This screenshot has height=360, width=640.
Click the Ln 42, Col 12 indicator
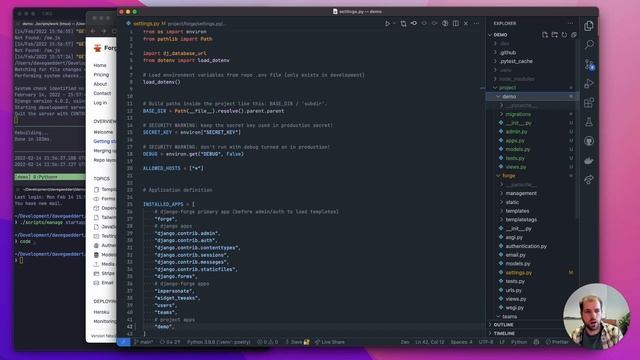coord(429,342)
